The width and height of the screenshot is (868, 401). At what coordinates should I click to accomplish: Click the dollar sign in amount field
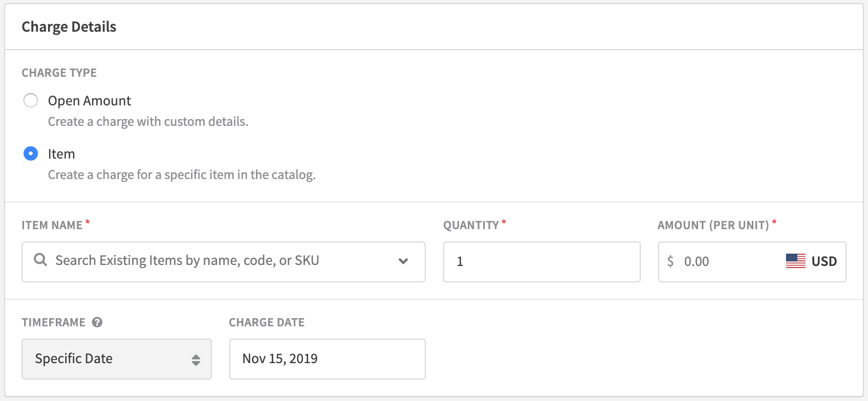click(x=670, y=262)
